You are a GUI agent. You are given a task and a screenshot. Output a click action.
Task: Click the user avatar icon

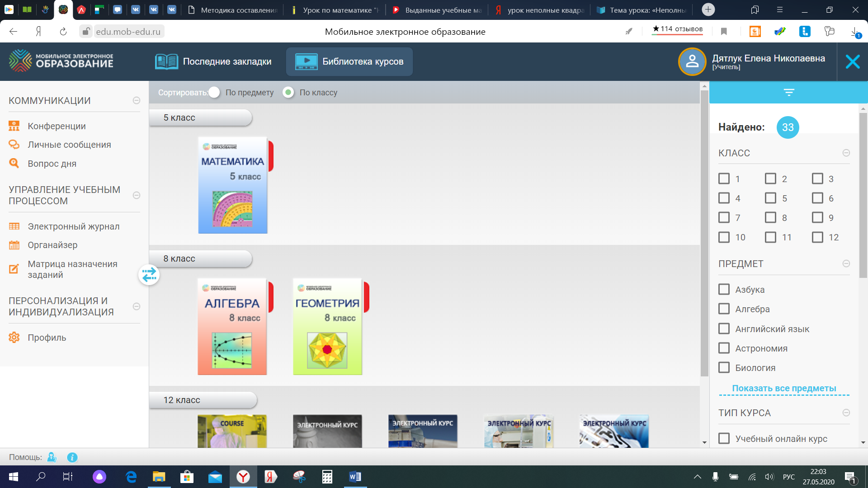coord(692,61)
